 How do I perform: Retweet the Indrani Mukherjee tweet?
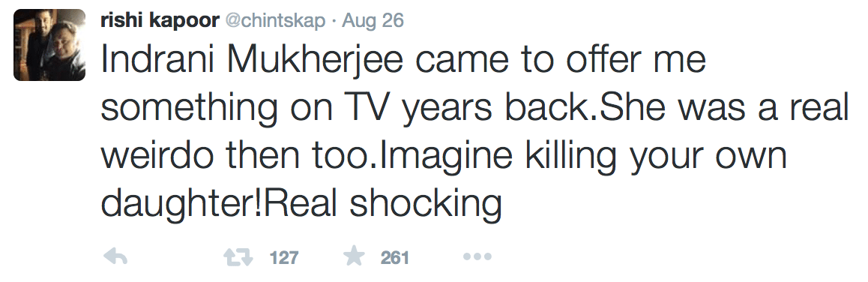click(x=238, y=257)
